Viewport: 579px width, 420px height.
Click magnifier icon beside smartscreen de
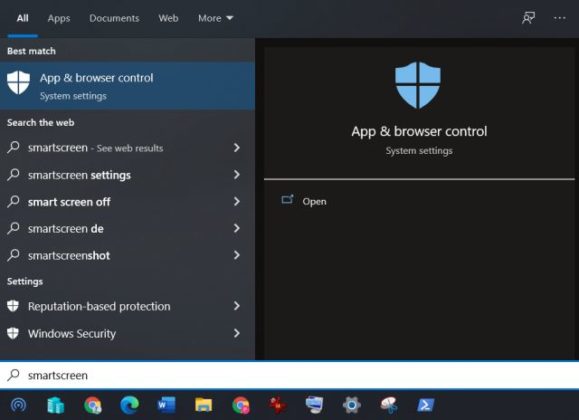coord(13,228)
